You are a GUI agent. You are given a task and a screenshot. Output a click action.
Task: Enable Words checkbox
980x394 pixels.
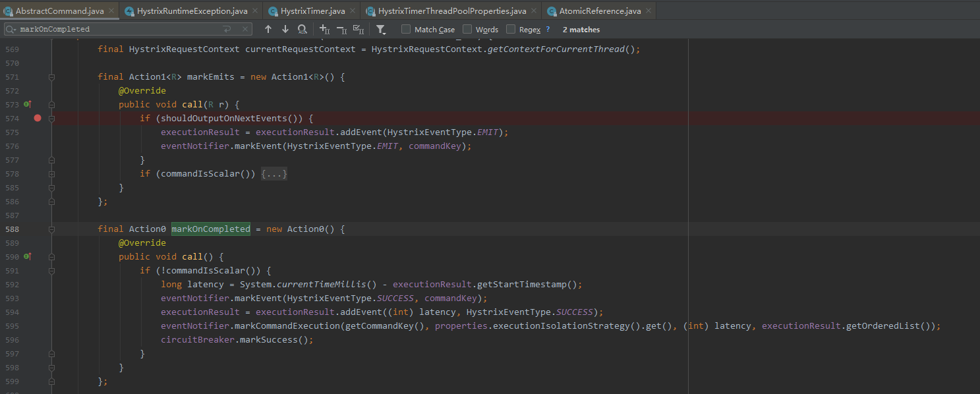click(467, 29)
